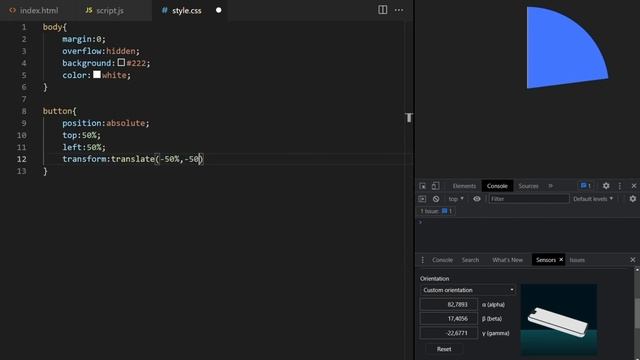Viewport: 640px width, 360px height.
Task: Show more DevTools tabs chevron
Action: point(551,186)
